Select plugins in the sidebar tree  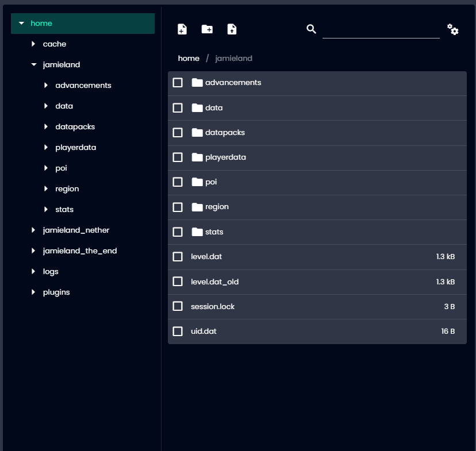click(x=56, y=292)
